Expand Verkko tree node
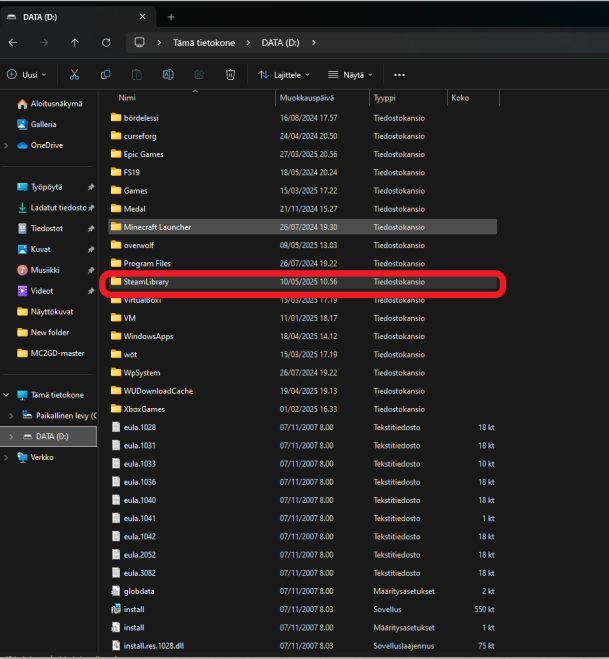 (6, 457)
